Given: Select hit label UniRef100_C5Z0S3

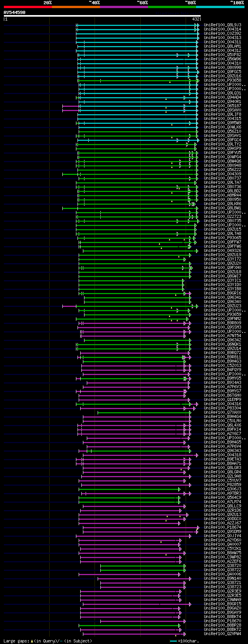Looking at the screenshot, I should pos(222,365).
